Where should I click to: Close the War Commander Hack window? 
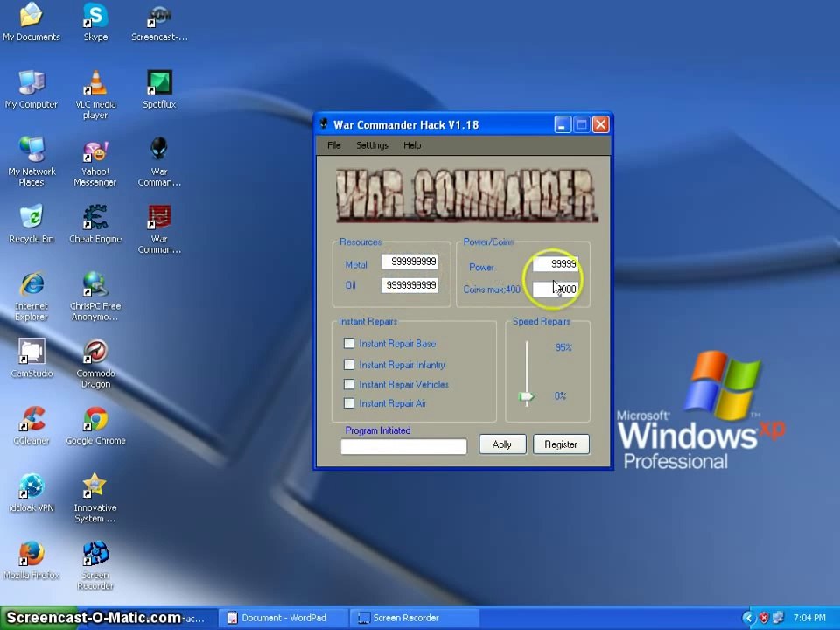coord(600,125)
